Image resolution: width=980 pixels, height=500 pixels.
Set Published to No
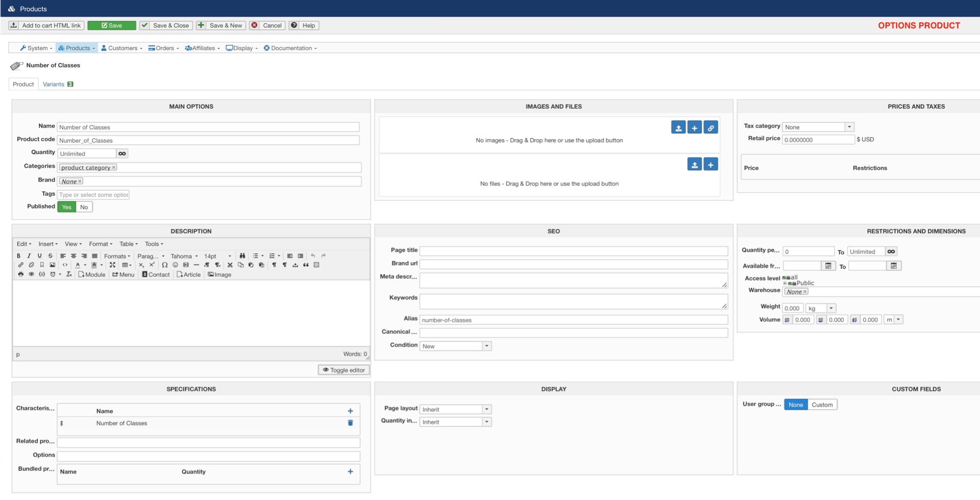(84, 207)
